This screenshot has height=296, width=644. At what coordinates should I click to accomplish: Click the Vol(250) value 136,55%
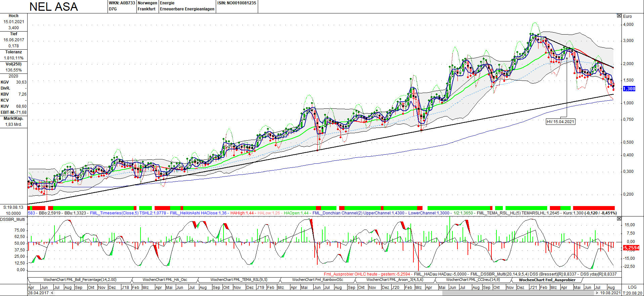tap(14, 70)
